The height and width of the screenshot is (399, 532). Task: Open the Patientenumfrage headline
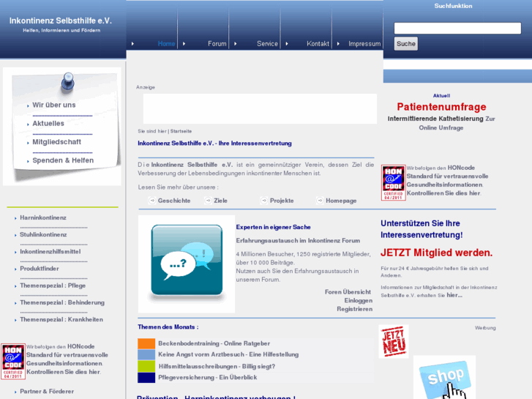point(441,107)
